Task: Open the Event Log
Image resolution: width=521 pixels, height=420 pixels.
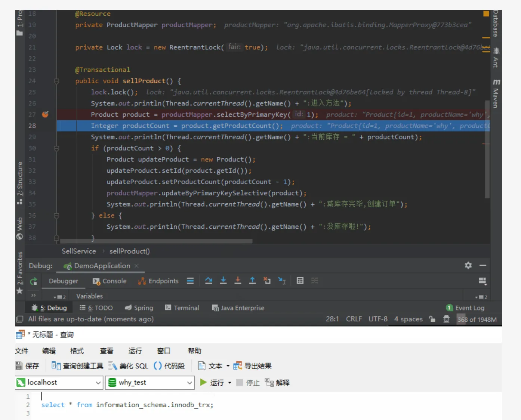Action: click(x=465, y=308)
